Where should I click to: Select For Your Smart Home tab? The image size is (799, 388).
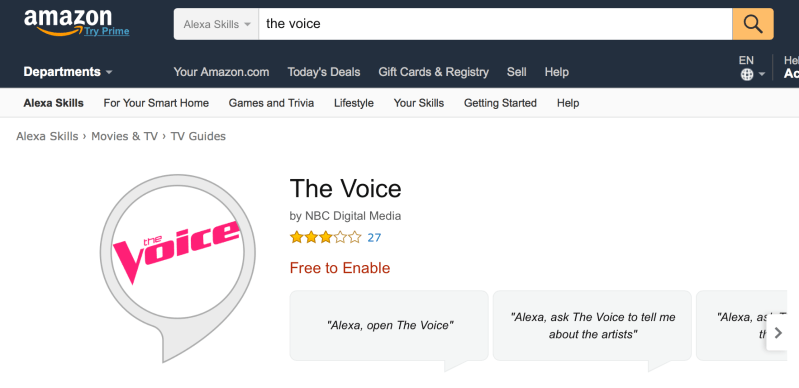(x=156, y=103)
